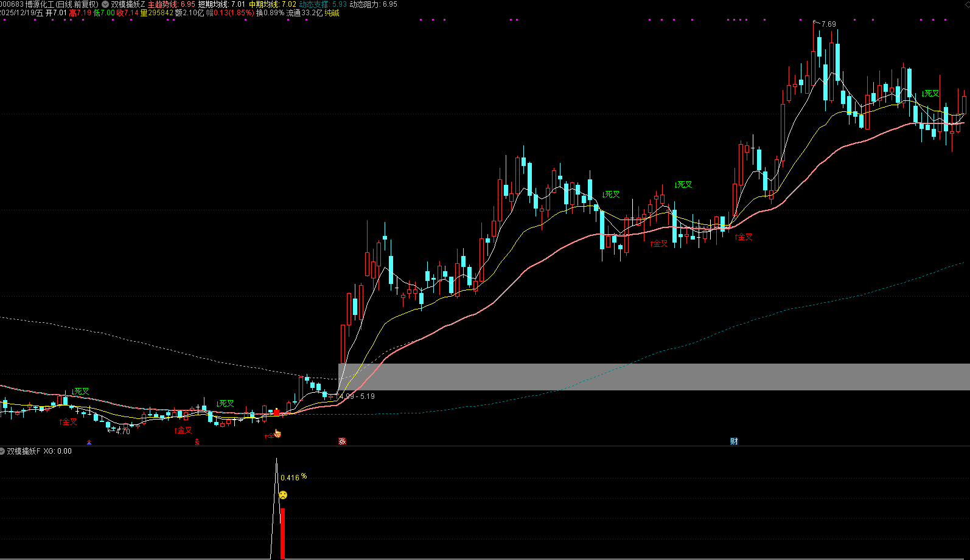
Task: Click the 4.70 low price label
Action: point(122,431)
